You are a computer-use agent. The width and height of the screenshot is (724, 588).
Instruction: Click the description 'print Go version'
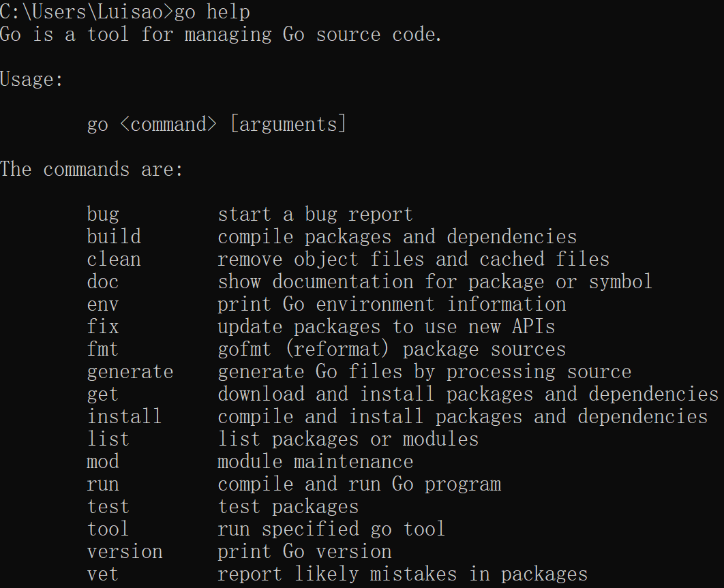[x=304, y=553]
